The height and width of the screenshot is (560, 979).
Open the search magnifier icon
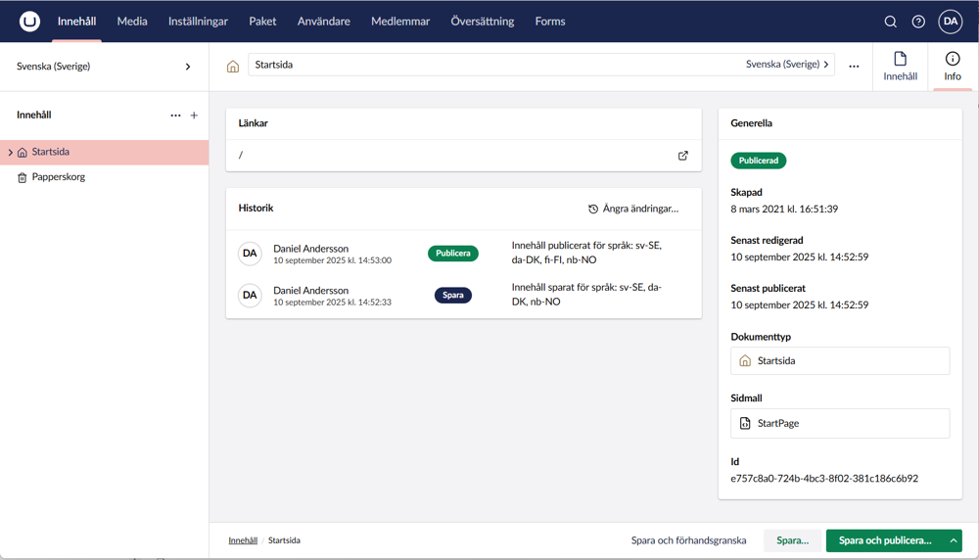coord(890,22)
